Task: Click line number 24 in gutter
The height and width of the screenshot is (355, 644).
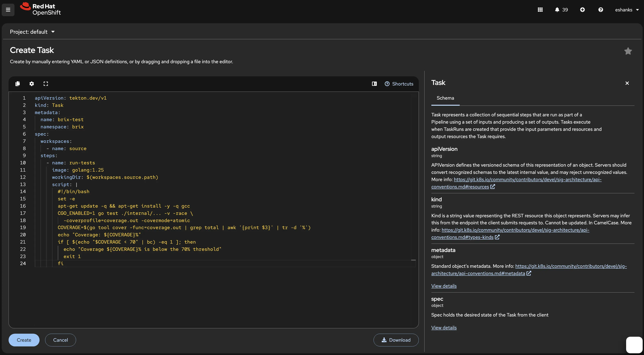Action: (x=23, y=263)
